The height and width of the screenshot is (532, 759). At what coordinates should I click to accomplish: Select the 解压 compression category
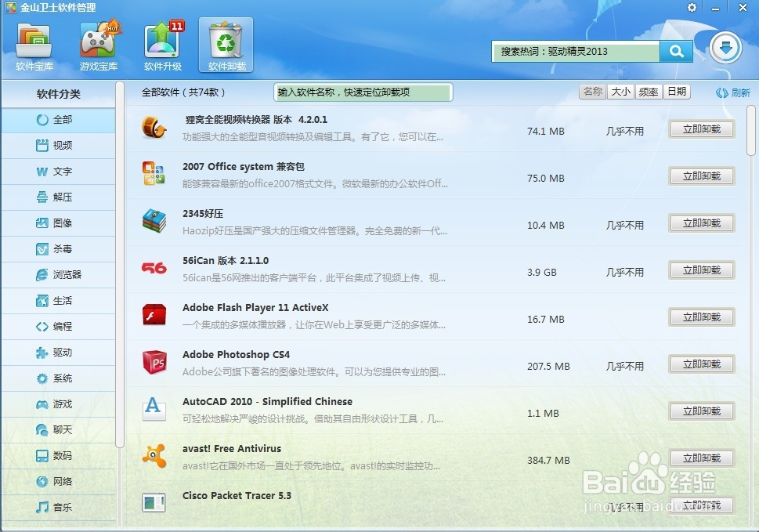click(58, 197)
